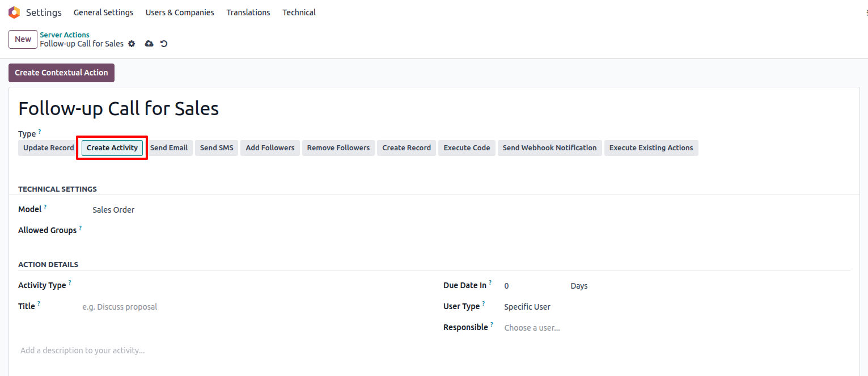Viewport: 868px width, 376px height.
Task: Click the discard changes undo icon
Action: (x=164, y=44)
